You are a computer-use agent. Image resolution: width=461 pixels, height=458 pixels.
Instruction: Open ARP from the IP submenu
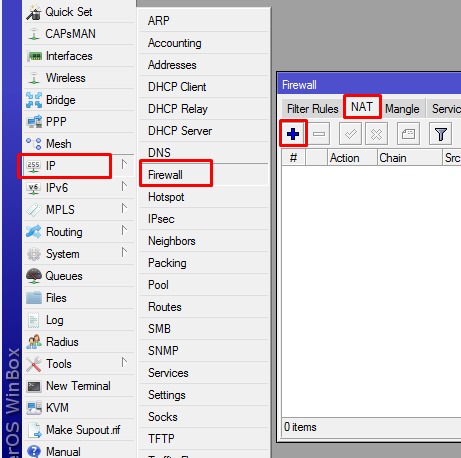[204, 21]
